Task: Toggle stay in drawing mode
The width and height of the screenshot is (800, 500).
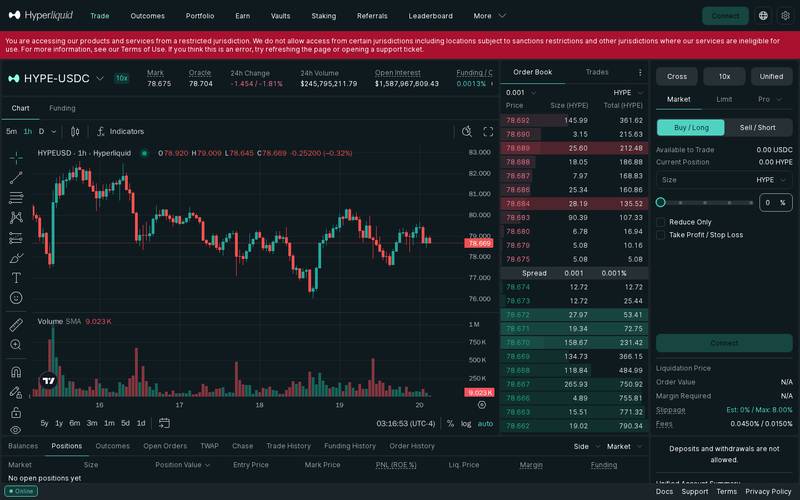Action: pos(16,392)
